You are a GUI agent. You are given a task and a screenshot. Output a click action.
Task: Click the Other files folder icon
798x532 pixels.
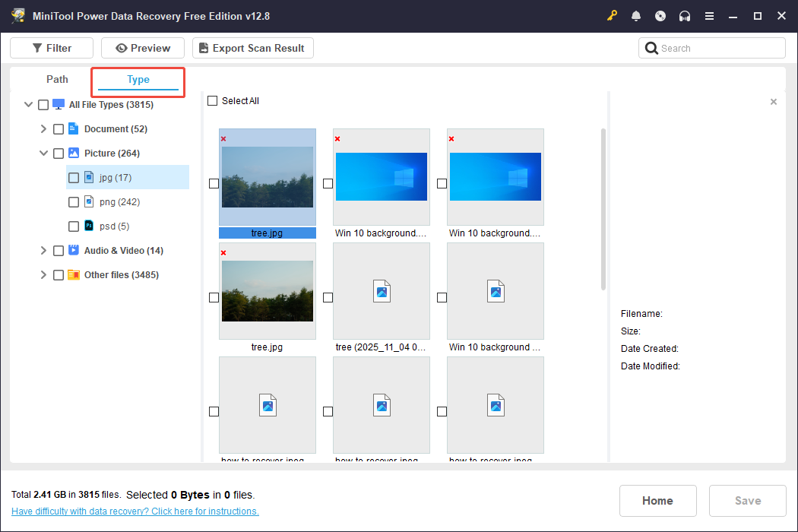pos(74,274)
